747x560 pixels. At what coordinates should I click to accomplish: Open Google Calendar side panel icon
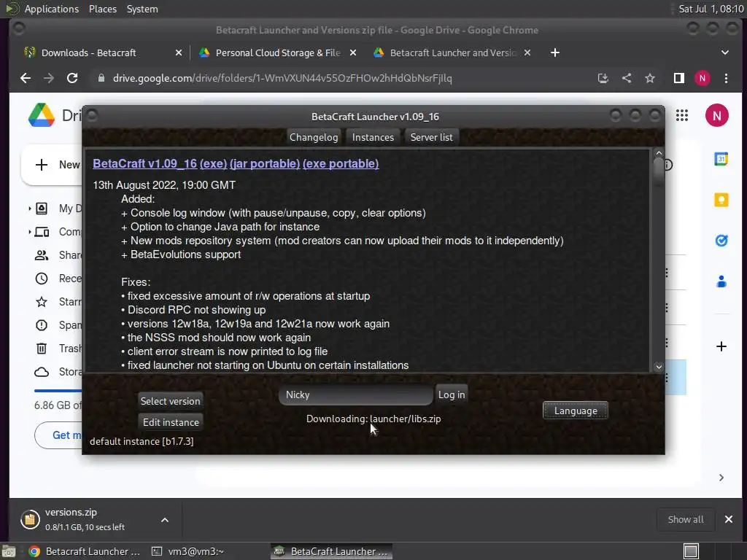[x=721, y=159]
